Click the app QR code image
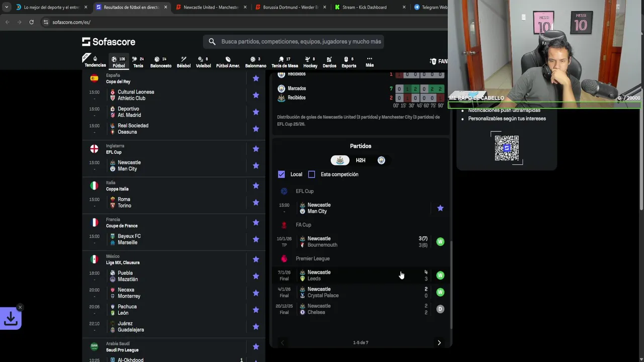The height and width of the screenshot is (362, 644). (507, 148)
